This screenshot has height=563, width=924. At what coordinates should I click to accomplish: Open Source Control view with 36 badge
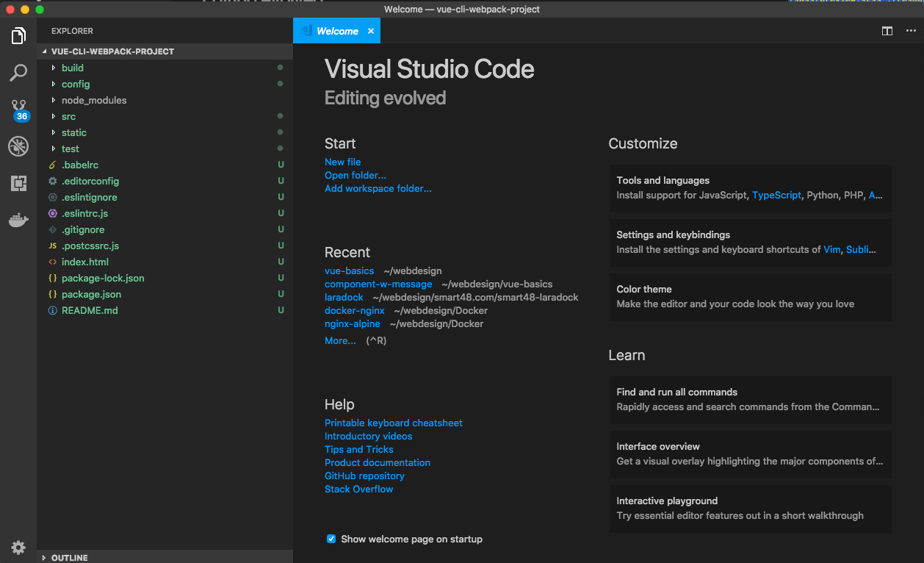click(x=19, y=110)
